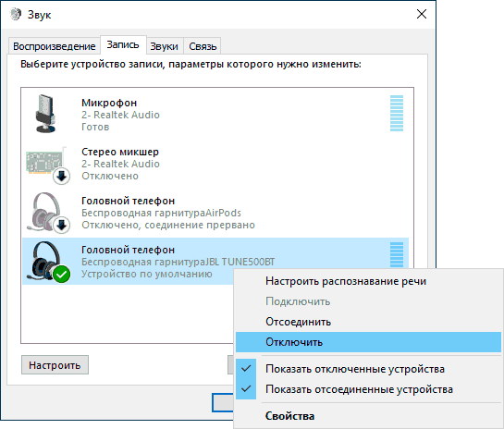Open Свойства from the context menu

[368, 416]
